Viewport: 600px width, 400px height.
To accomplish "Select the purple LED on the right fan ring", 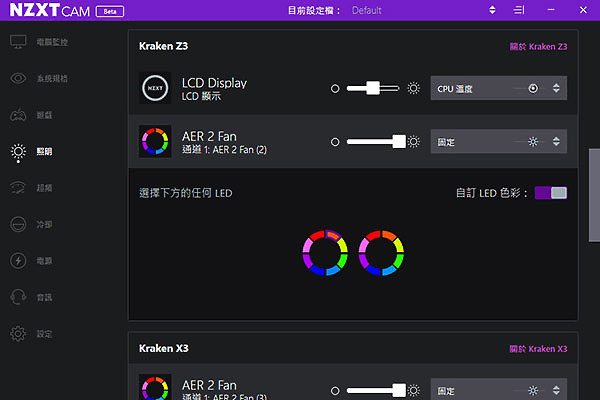I will pyautogui.click(x=364, y=261).
